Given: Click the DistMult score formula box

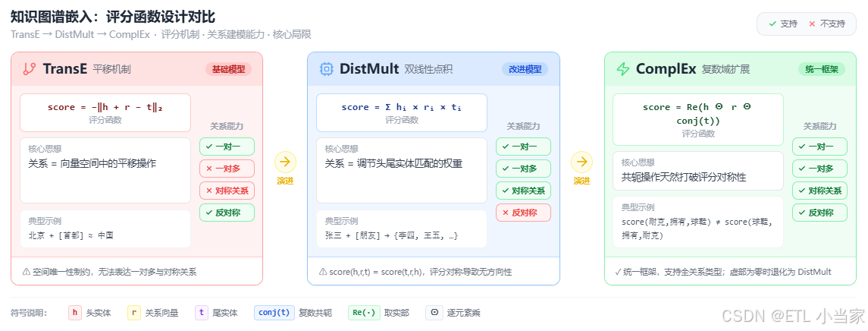Looking at the screenshot, I should (x=401, y=112).
